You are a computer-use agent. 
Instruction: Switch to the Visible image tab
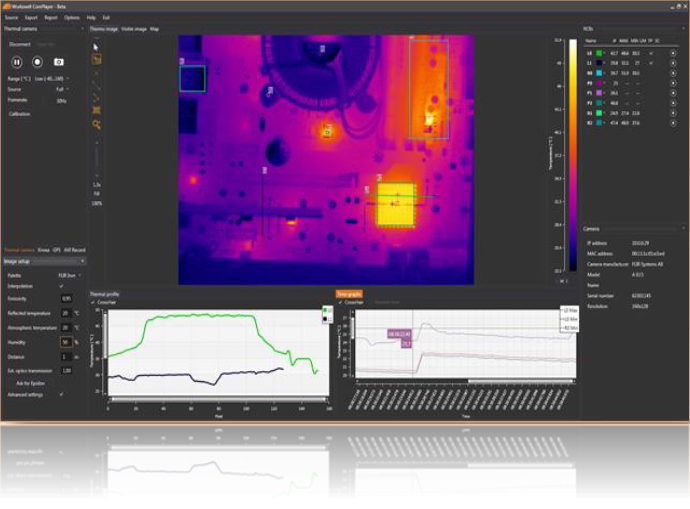click(134, 29)
